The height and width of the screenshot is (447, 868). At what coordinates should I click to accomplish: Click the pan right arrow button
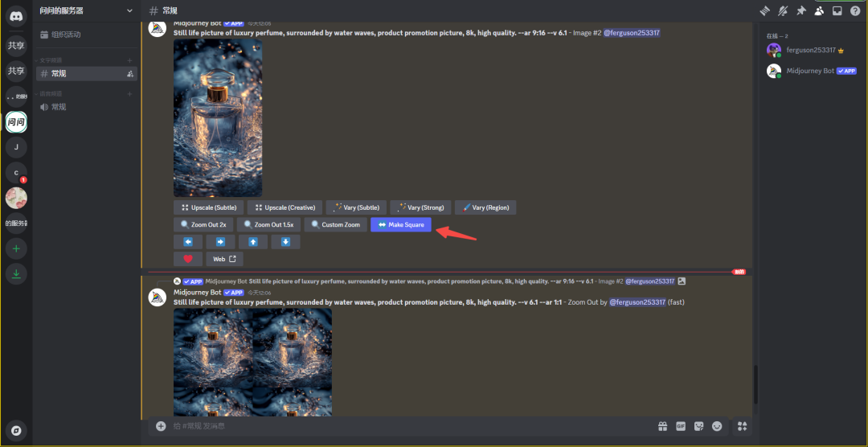pos(220,242)
